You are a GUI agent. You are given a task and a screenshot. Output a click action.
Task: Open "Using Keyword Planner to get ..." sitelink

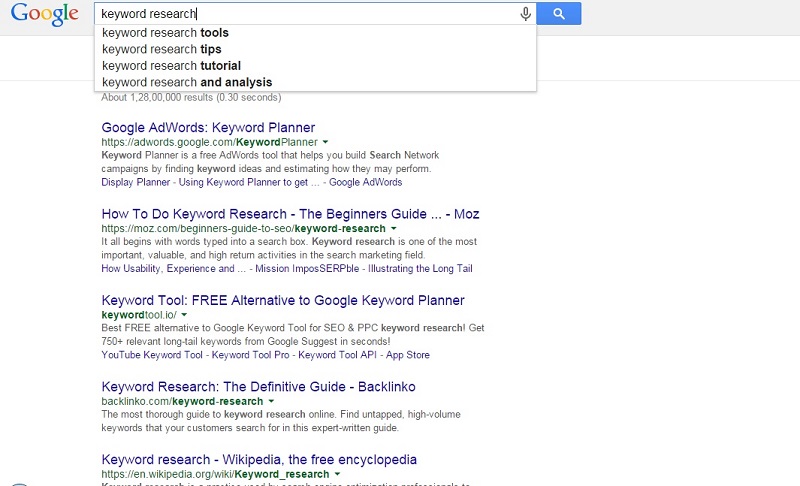coord(249,183)
